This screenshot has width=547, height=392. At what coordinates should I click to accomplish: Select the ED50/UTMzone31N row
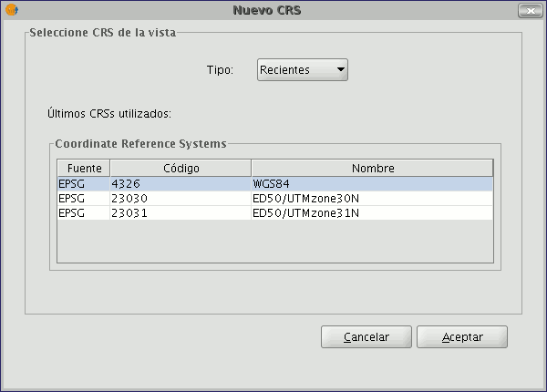275,213
